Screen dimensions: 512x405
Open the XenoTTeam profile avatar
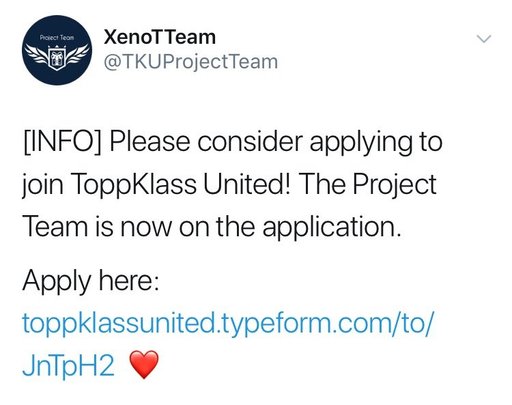[57, 50]
